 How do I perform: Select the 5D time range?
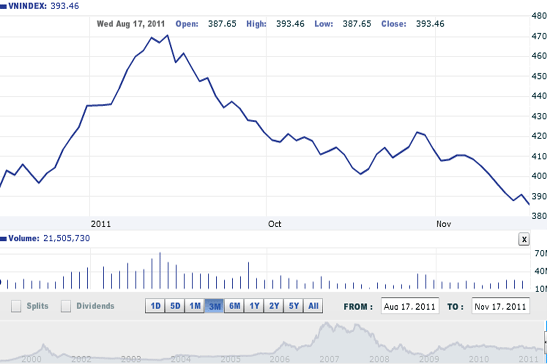[x=175, y=306]
